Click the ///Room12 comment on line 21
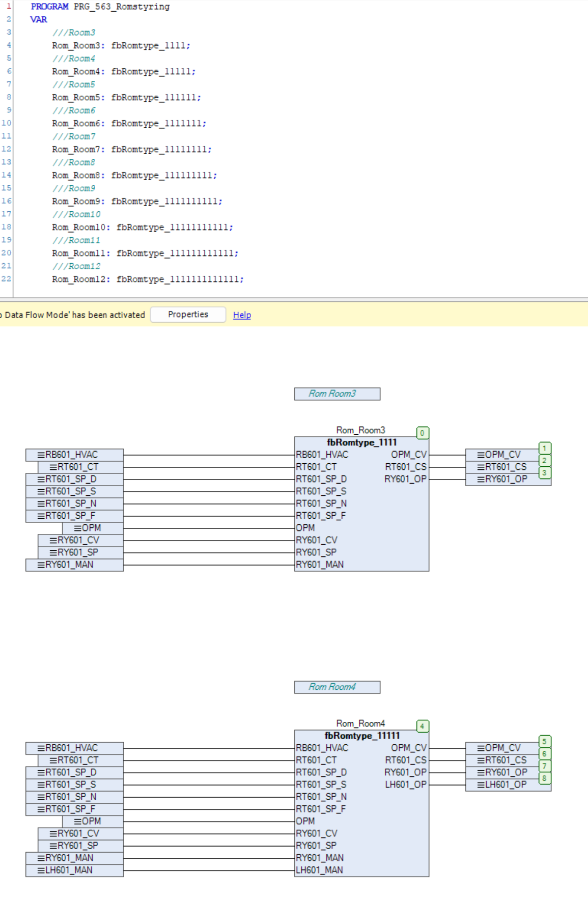 point(76,266)
